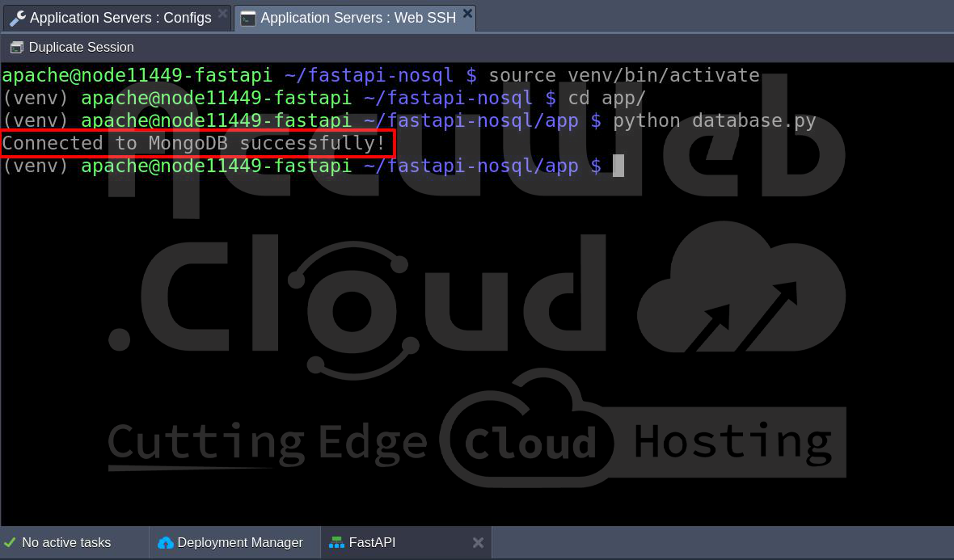The image size is (954, 560).
Task: Close the Application Servers : Web SSH tab
Action: coord(467,14)
